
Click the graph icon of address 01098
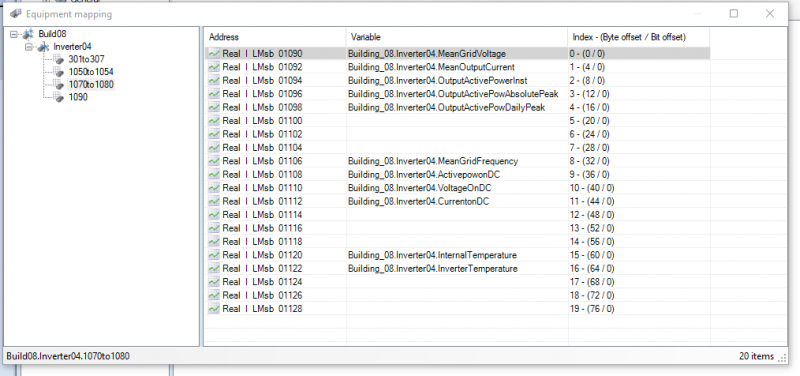pyautogui.click(x=214, y=107)
